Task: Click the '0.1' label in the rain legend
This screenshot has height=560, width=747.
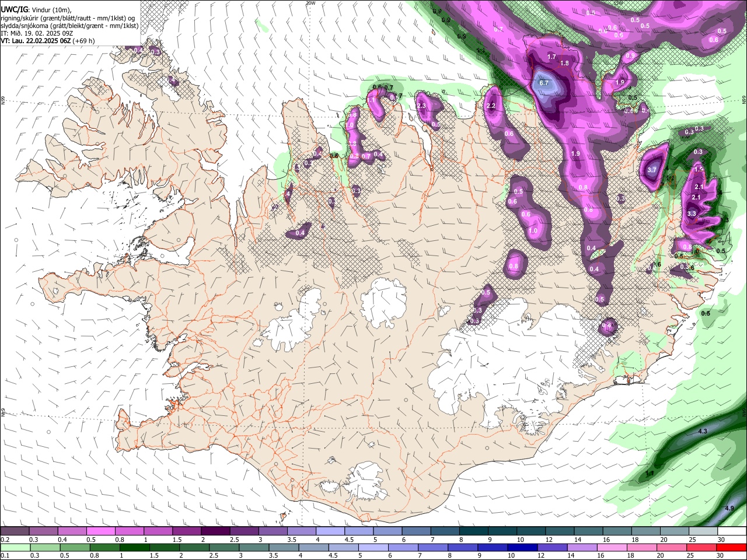Action: point(5,556)
